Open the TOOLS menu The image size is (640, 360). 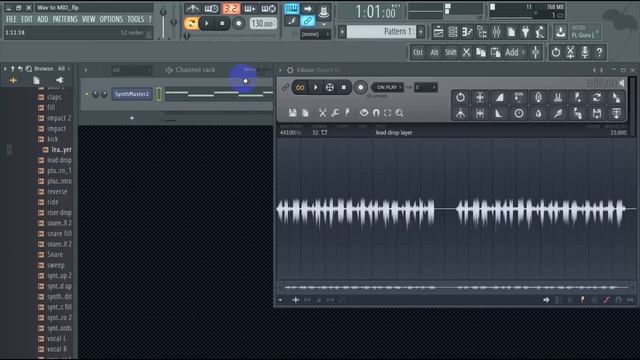tap(136, 19)
